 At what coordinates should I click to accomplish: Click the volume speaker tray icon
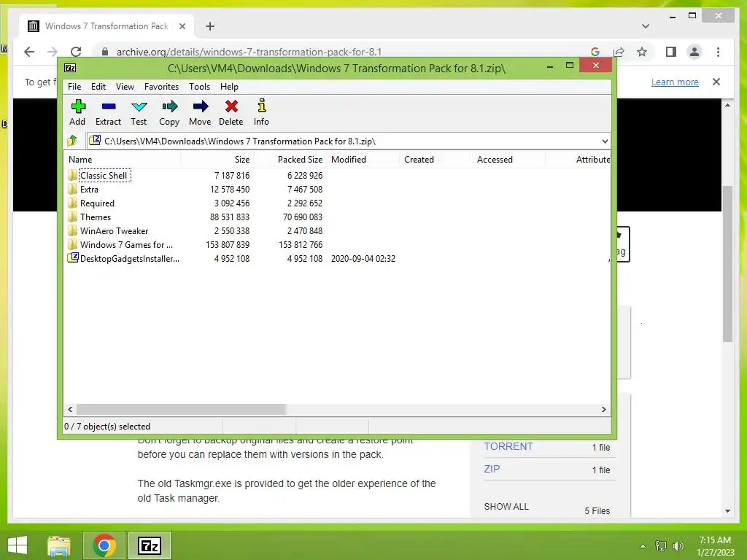coord(678,546)
